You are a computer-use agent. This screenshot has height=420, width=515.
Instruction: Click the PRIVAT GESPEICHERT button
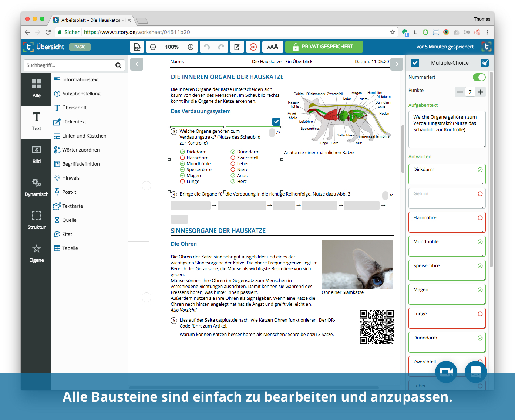click(324, 47)
